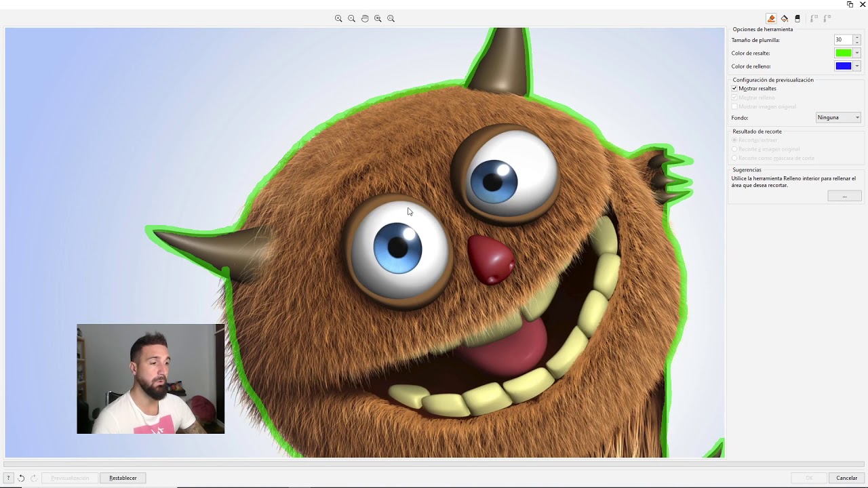
Task: Click the Opciones de herramienta heading
Action: tap(762, 29)
